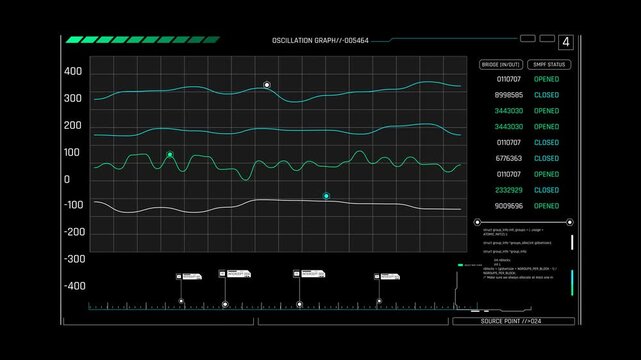This screenshot has width=641, height=360.
Task: Click the right handle of the range slider
Action: point(569,222)
